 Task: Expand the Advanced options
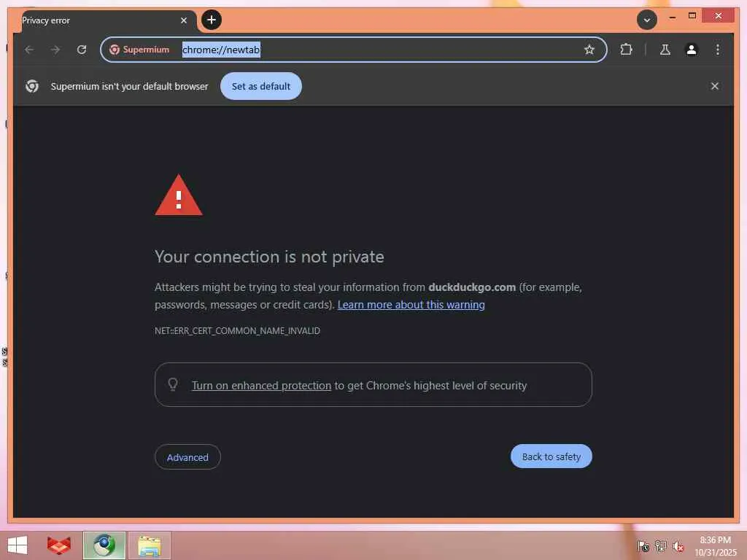[187, 457]
